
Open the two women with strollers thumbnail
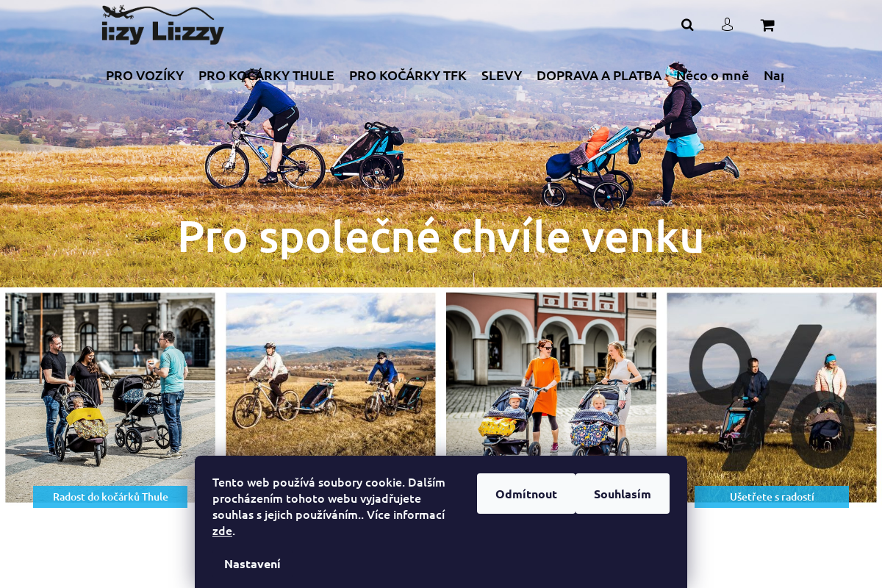pyautogui.click(x=551, y=375)
